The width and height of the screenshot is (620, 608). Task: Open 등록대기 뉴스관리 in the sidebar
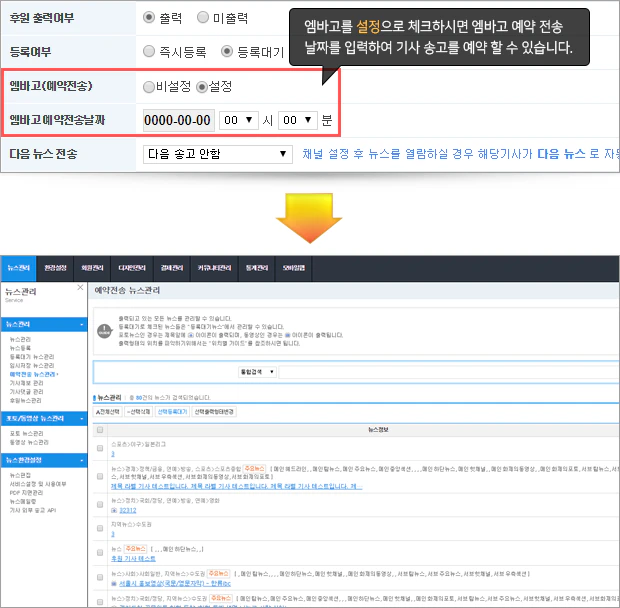pyautogui.click(x=32, y=357)
